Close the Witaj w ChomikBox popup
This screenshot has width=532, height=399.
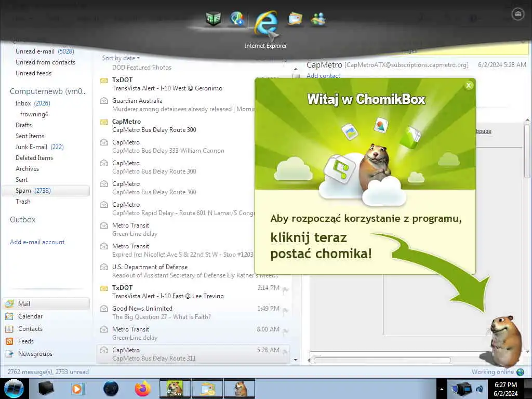coord(469,86)
